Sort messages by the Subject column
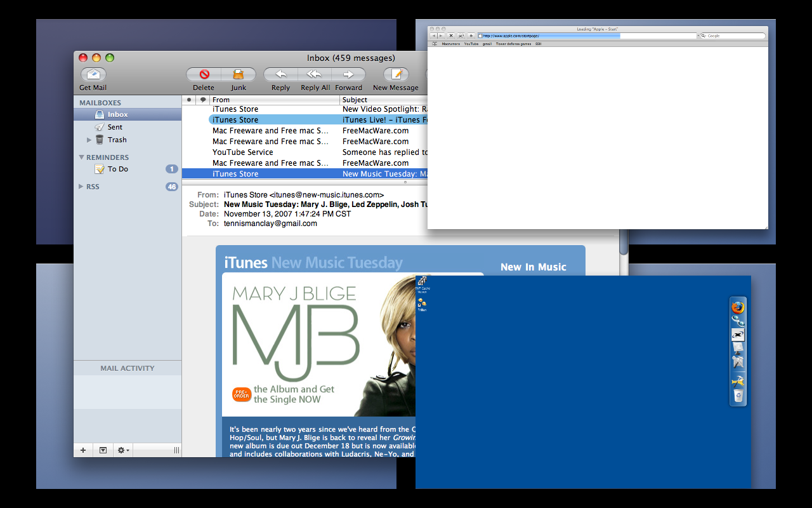This screenshot has height=508, width=812. tap(384, 100)
